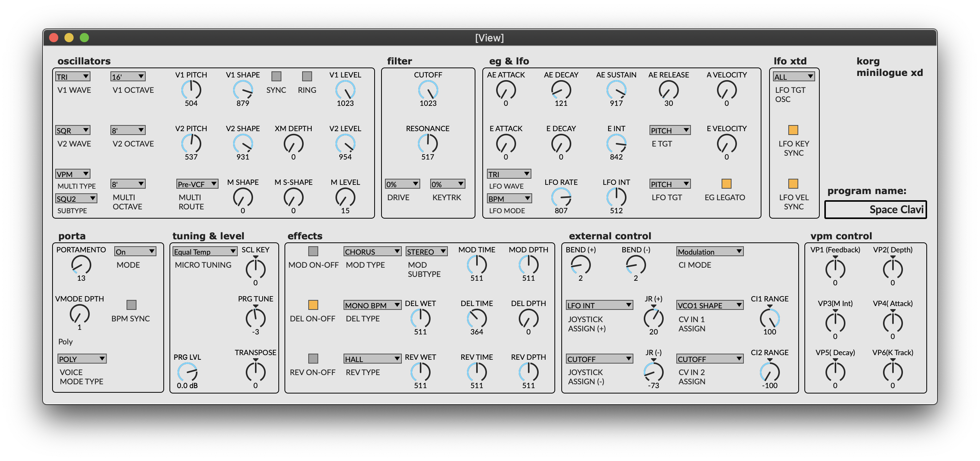Viewport: 980px width, 461px height.
Task: Open the LFO TGT OSC dropdown showing ALL
Action: (794, 77)
